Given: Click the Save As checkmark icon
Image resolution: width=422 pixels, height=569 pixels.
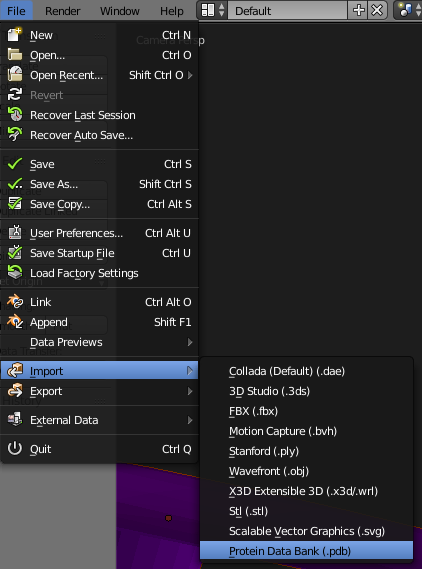Looking at the screenshot, I should coord(15,184).
